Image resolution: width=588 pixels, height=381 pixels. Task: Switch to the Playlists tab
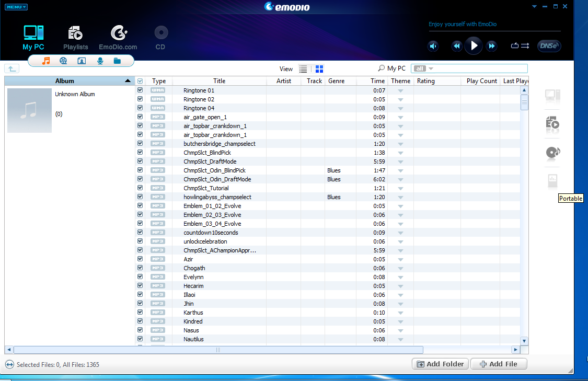pyautogui.click(x=76, y=38)
